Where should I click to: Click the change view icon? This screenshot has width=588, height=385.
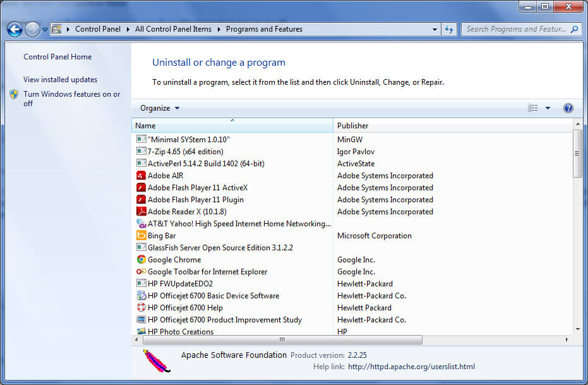tap(532, 108)
